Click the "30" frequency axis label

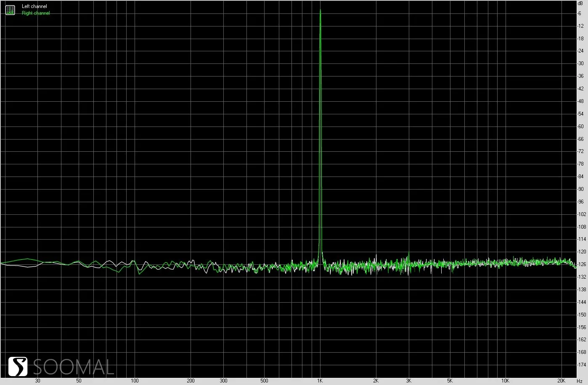click(37, 381)
